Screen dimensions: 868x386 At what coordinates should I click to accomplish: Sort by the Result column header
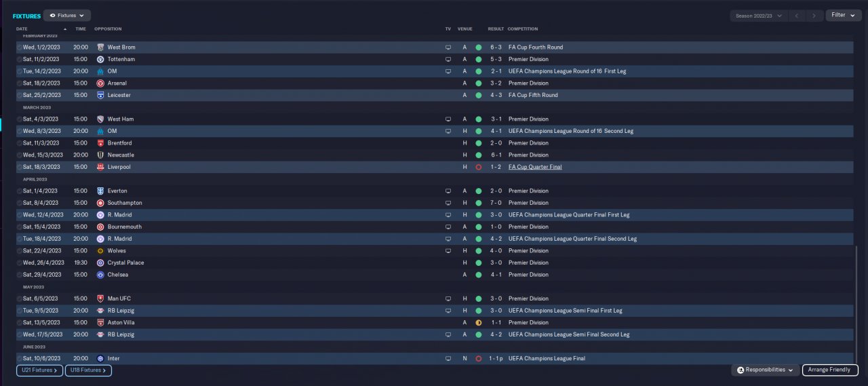[x=496, y=29]
